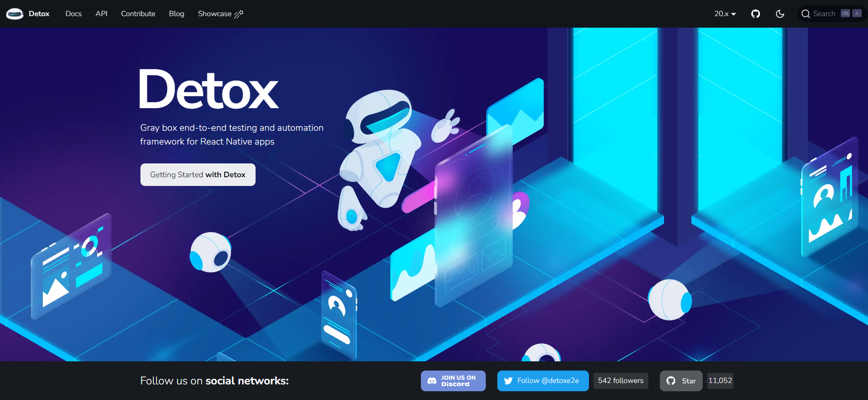
Task: Open the 542 followers link
Action: point(621,381)
